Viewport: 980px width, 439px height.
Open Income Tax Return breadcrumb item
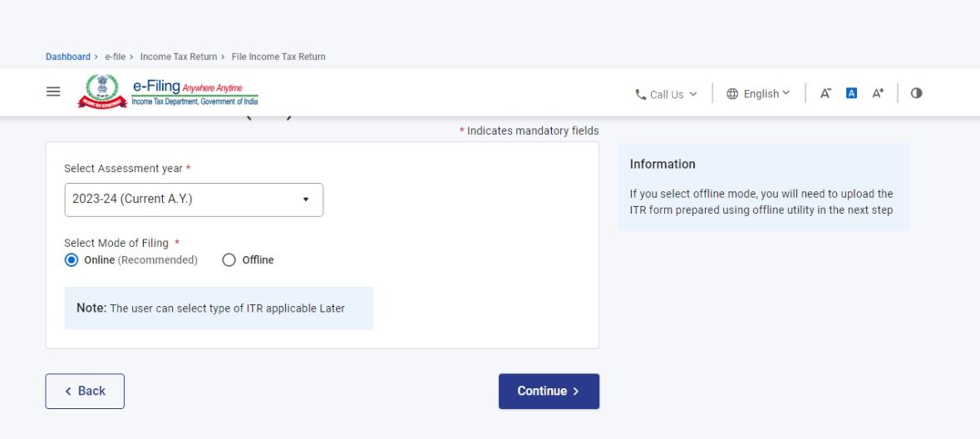179,57
